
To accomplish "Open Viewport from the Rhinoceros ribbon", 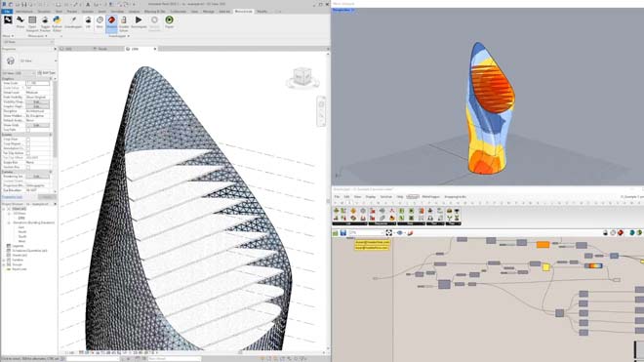I will pyautogui.click(x=32, y=22).
